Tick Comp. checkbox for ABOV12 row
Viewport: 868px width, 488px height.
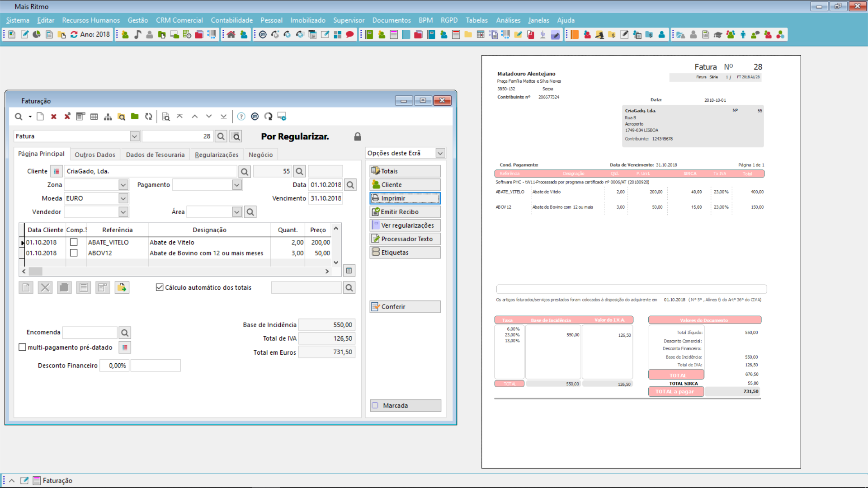pyautogui.click(x=74, y=253)
